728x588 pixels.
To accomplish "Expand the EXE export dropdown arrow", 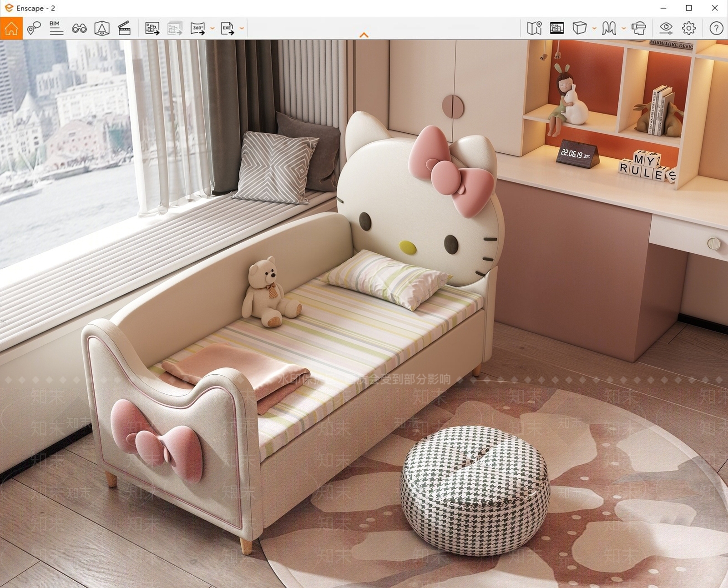I will coord(242,28).
